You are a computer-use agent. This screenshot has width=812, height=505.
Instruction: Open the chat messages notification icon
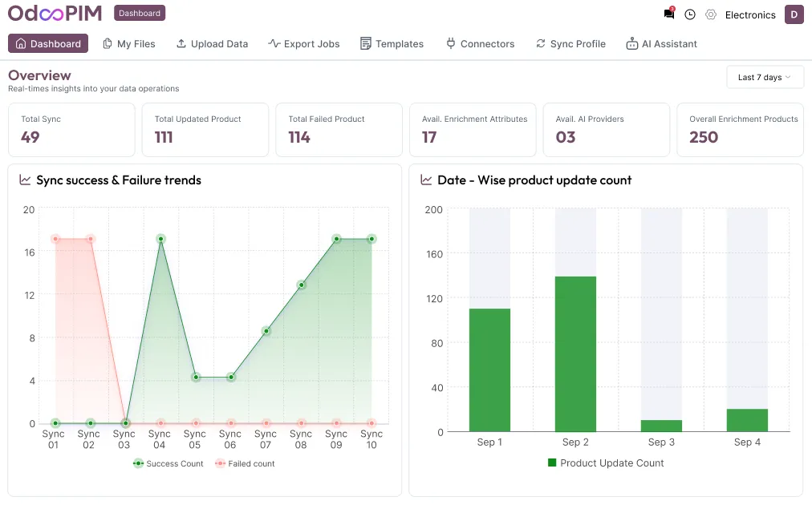pos(668,14)
